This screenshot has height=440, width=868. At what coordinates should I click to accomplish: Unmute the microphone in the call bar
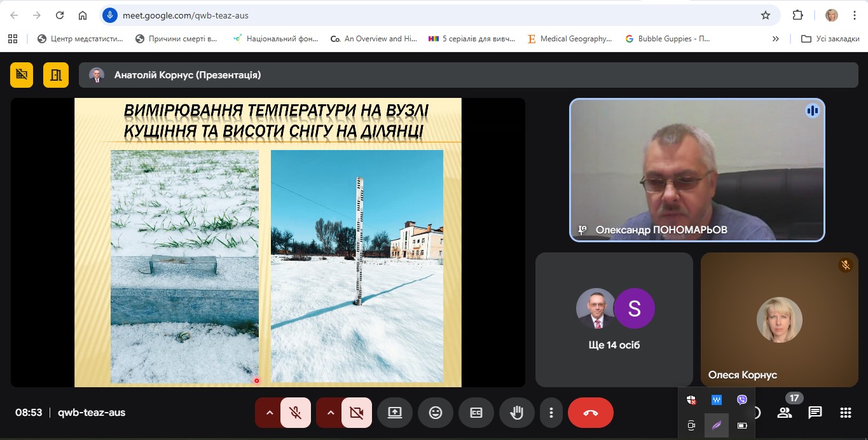point(296,413)
